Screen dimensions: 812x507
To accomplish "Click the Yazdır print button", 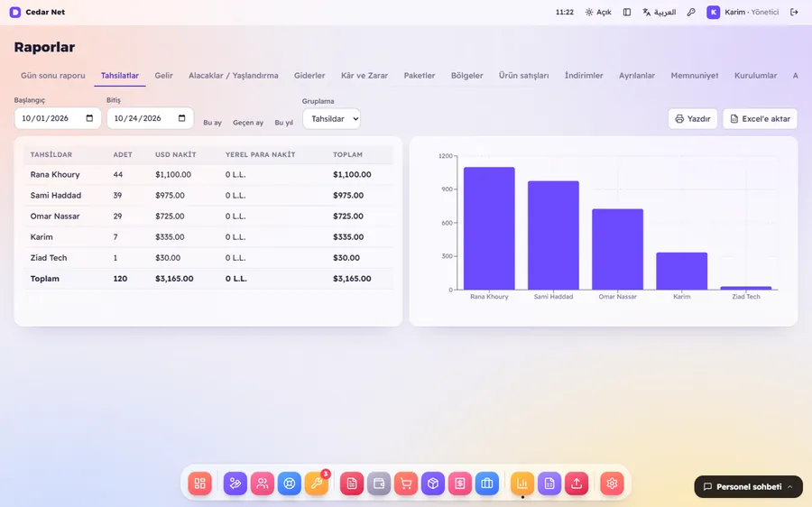I will pos(692,118).
